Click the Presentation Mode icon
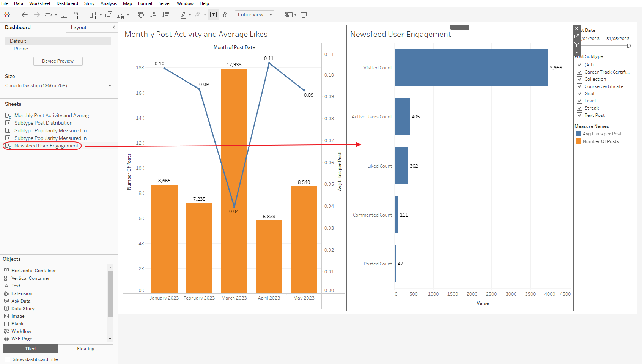The image size is (642, 364). tap(304, 15)
